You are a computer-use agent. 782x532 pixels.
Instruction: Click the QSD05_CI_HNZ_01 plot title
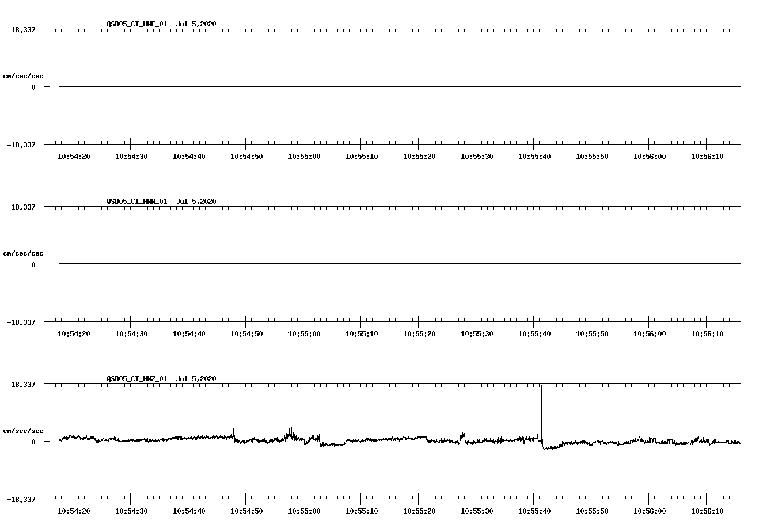click(161, 379)
